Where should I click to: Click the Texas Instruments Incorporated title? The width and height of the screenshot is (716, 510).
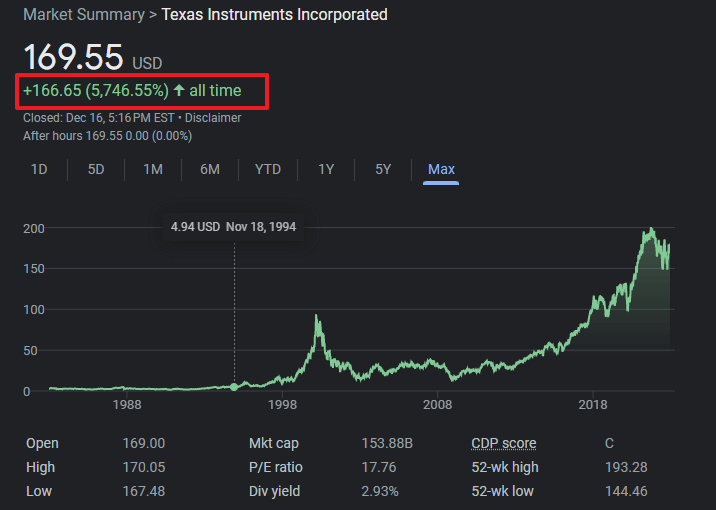tap(274, 15)
